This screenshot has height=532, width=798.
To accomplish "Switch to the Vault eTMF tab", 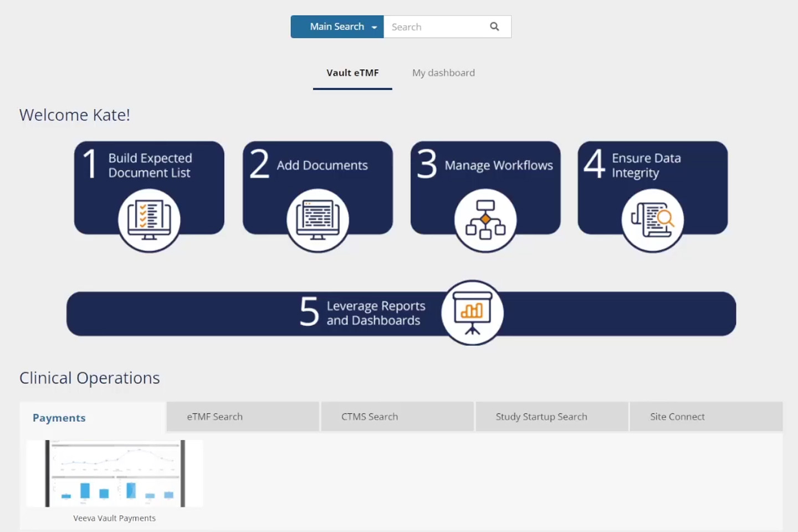I will 352,73.
